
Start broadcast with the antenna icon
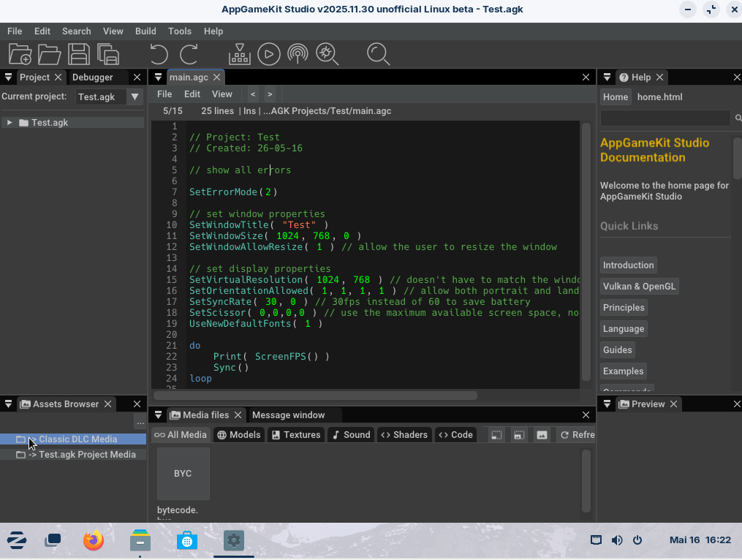tap(298, 54)
